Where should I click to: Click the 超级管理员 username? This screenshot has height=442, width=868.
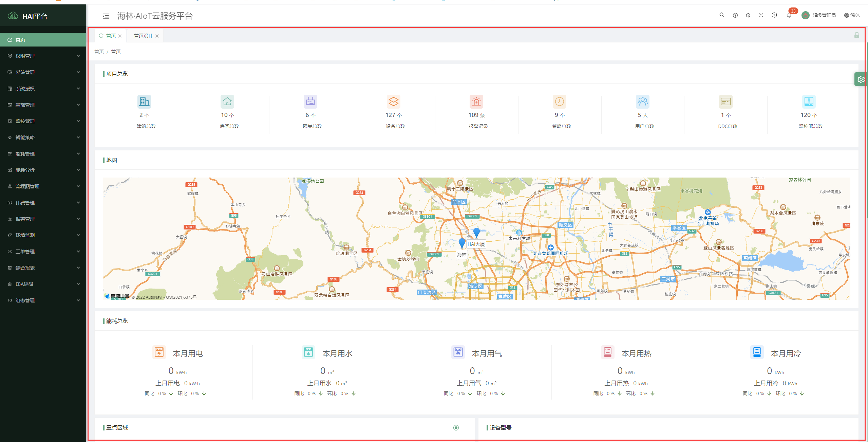(824, 15)
